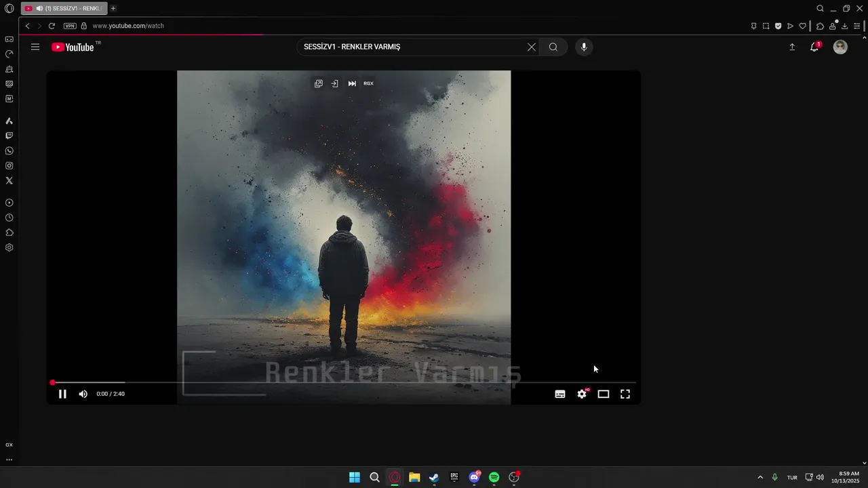This screenshot has height=488, width=868.
Task: Open the Opera main menu logo
Action: pyautogui.click(x=9, y=8)
